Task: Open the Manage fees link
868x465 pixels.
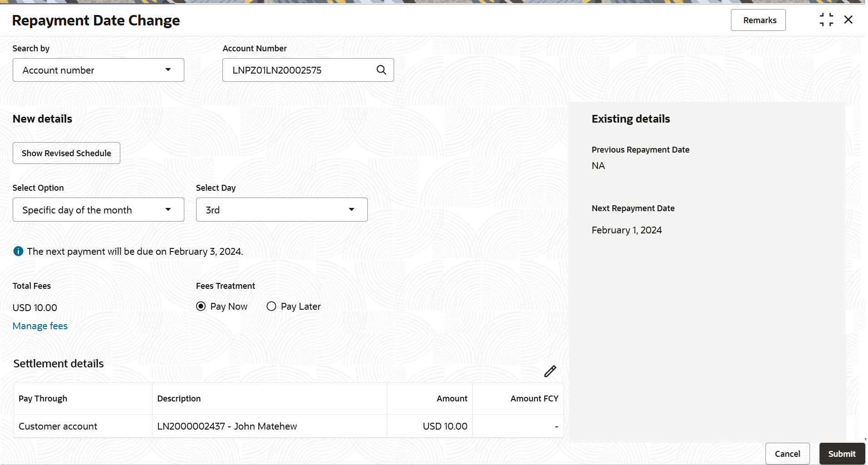Action: click(x=40, y=326)
